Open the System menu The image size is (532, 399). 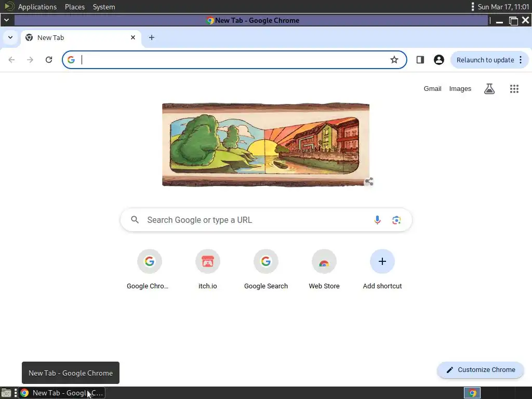click(104, 7)
